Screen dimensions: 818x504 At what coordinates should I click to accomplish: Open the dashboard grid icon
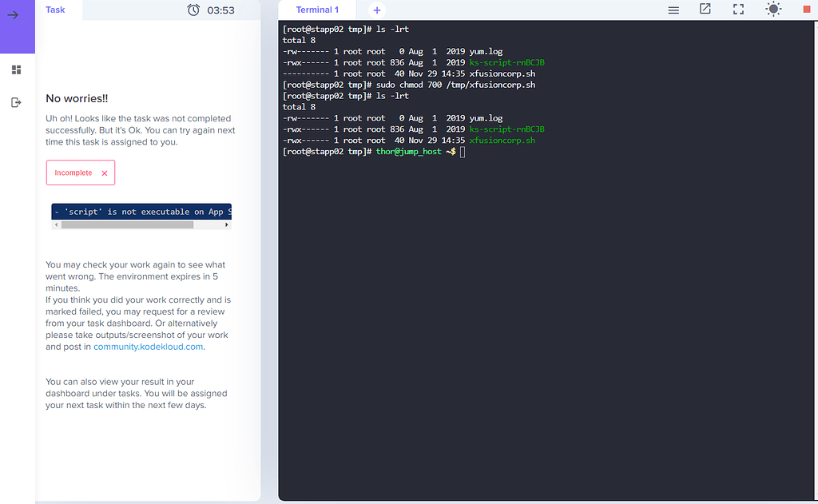(16, 70)
